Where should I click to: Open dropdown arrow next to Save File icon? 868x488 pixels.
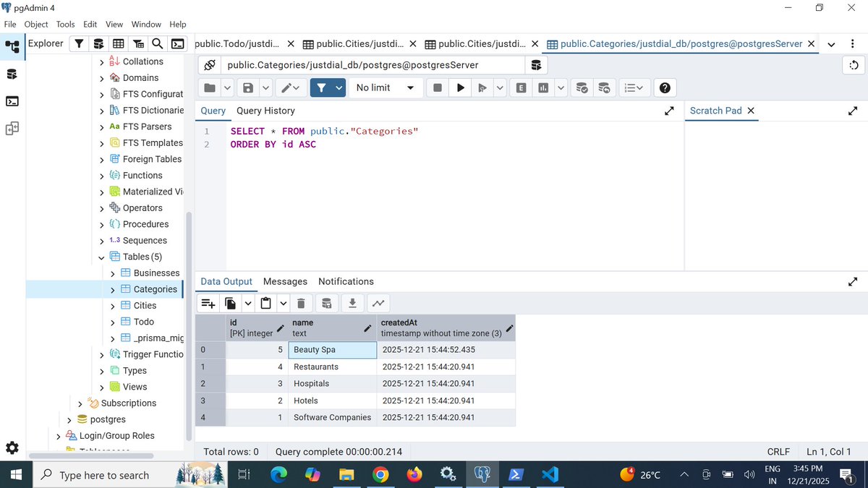coord(265,87)
